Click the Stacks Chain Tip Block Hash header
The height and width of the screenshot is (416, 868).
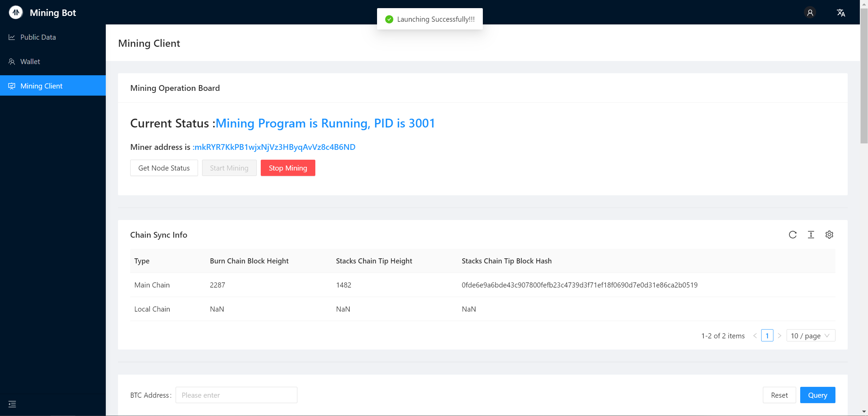pos(507,261)
